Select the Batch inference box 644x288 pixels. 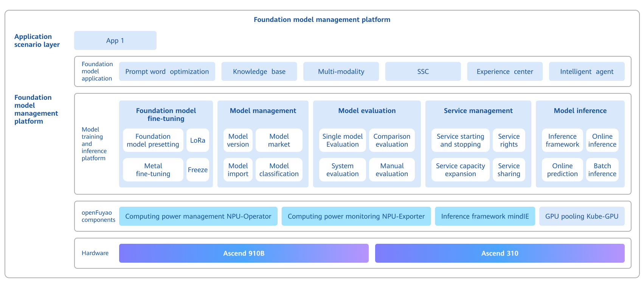(x=602, y=170)
